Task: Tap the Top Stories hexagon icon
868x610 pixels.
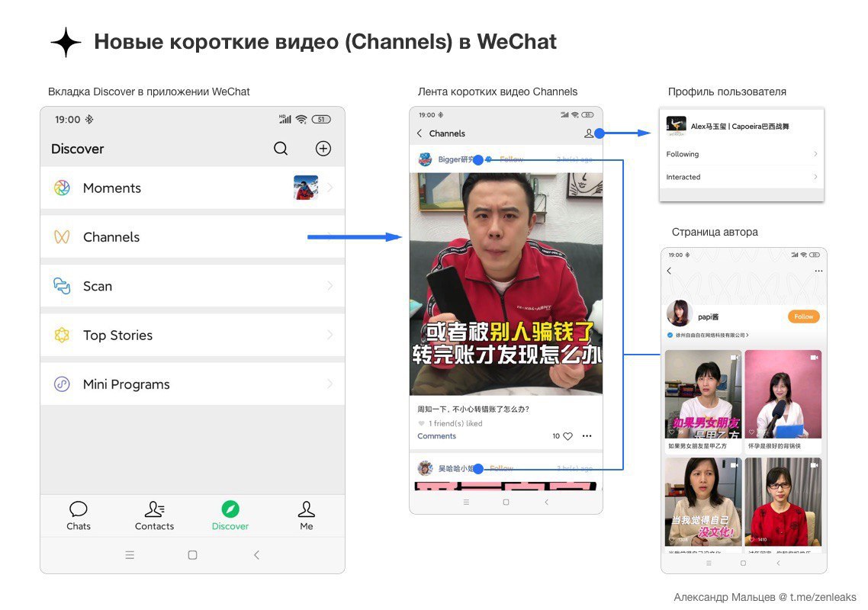Action: click(62, 335)
